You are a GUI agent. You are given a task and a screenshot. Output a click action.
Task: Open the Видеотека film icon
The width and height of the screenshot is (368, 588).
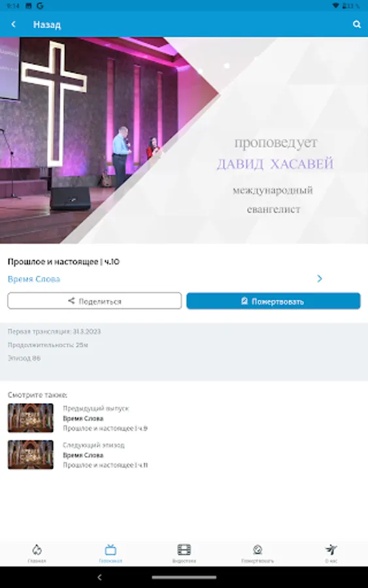[x=184, y=549]
